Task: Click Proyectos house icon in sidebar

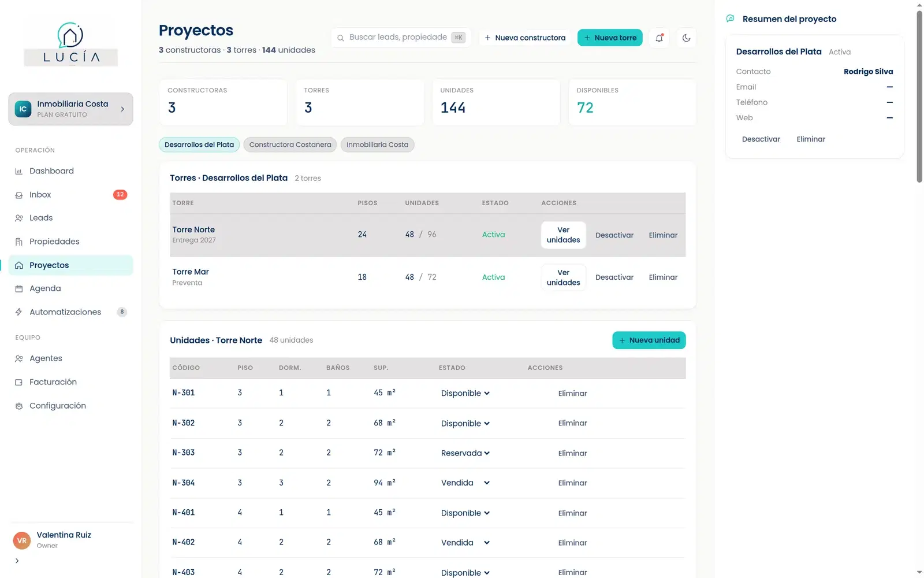Action: coord(19,265)
